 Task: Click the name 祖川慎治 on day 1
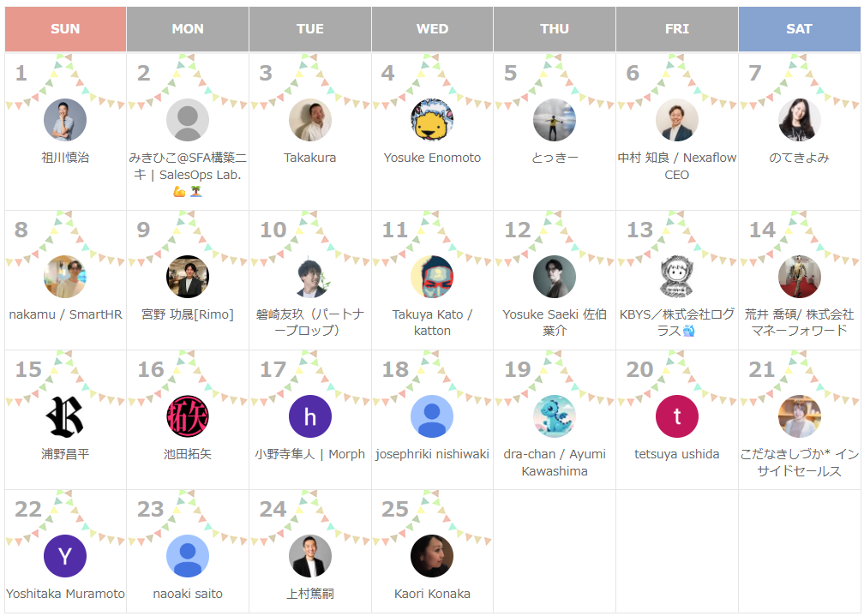pos(65,158)
